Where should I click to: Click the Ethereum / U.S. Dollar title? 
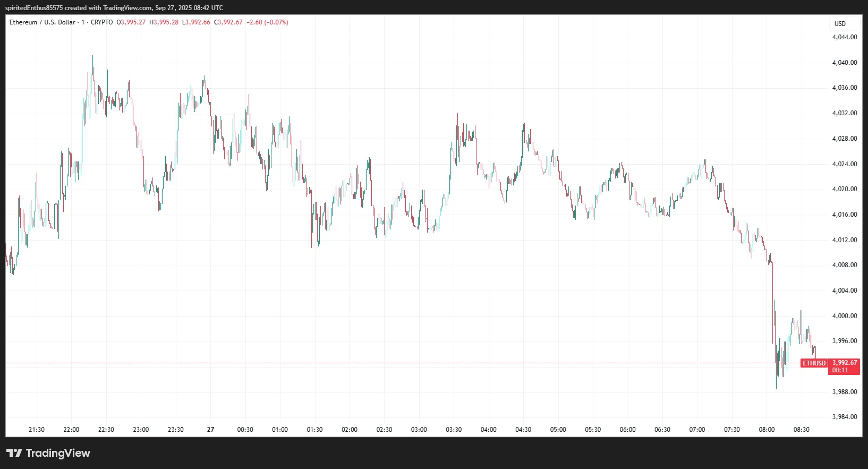[42, 22]
